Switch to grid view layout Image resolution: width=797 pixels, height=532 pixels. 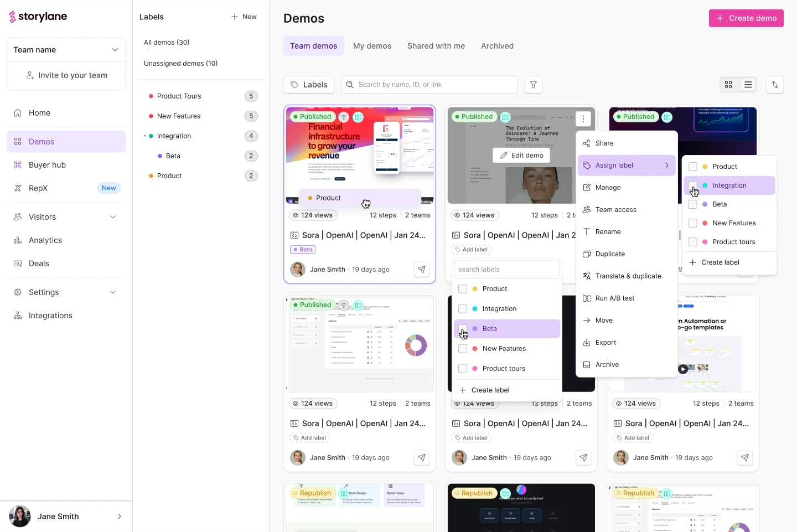click(x=728, y=85)
